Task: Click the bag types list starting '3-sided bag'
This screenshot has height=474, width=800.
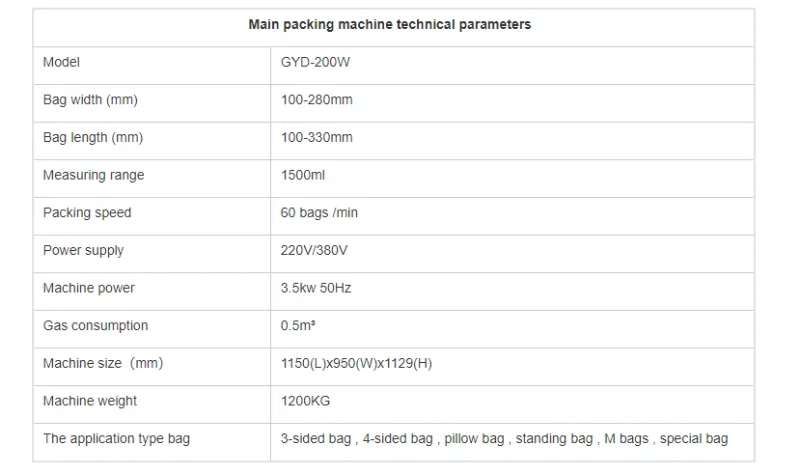Action: click(504, 439)
